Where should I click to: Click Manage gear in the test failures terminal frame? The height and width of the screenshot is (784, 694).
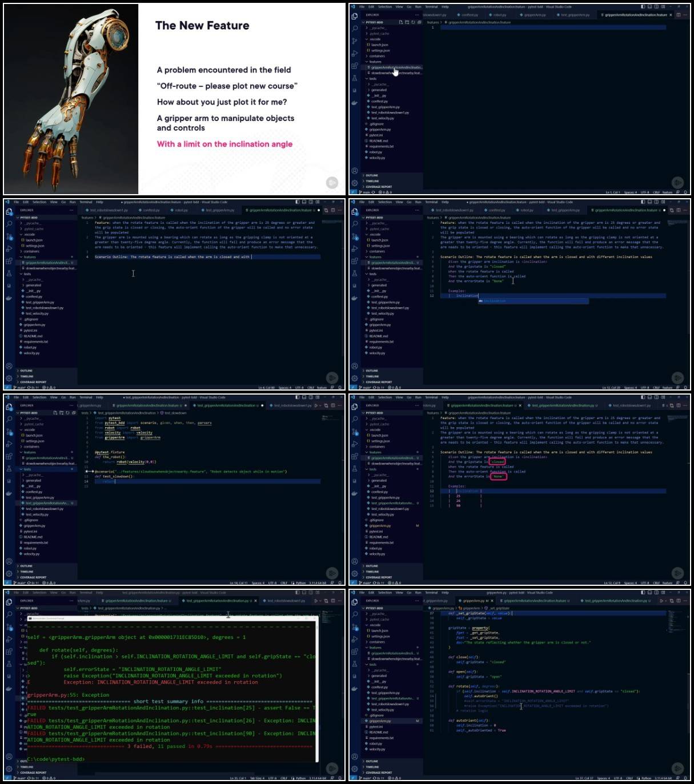click(9, 769)
